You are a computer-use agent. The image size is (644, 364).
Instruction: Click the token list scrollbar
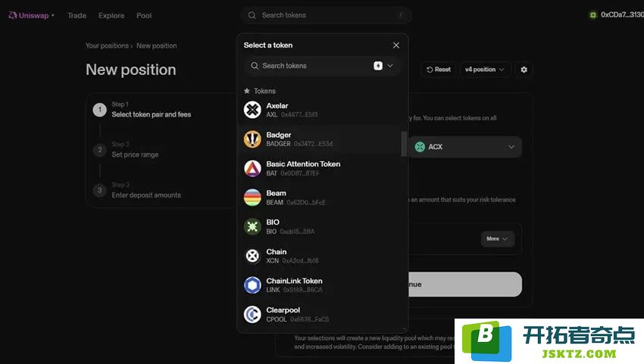tap(404, 144)
